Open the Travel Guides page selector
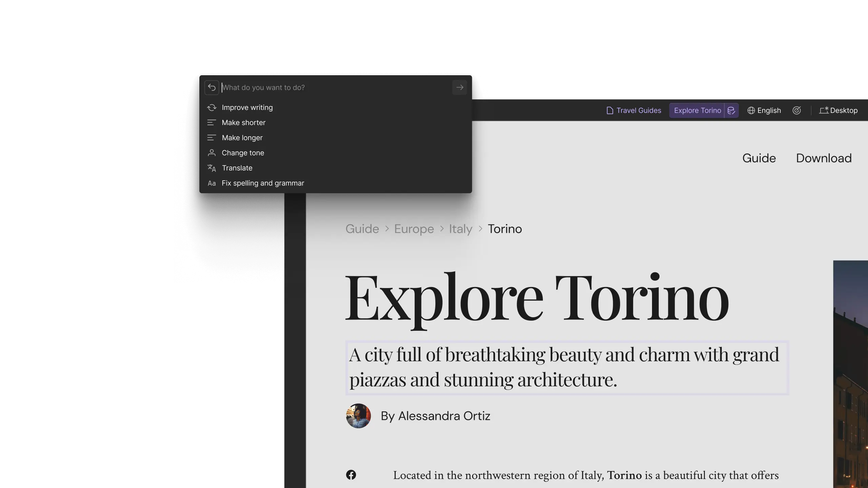The image size is (868, 488). [x=634, y=110]
